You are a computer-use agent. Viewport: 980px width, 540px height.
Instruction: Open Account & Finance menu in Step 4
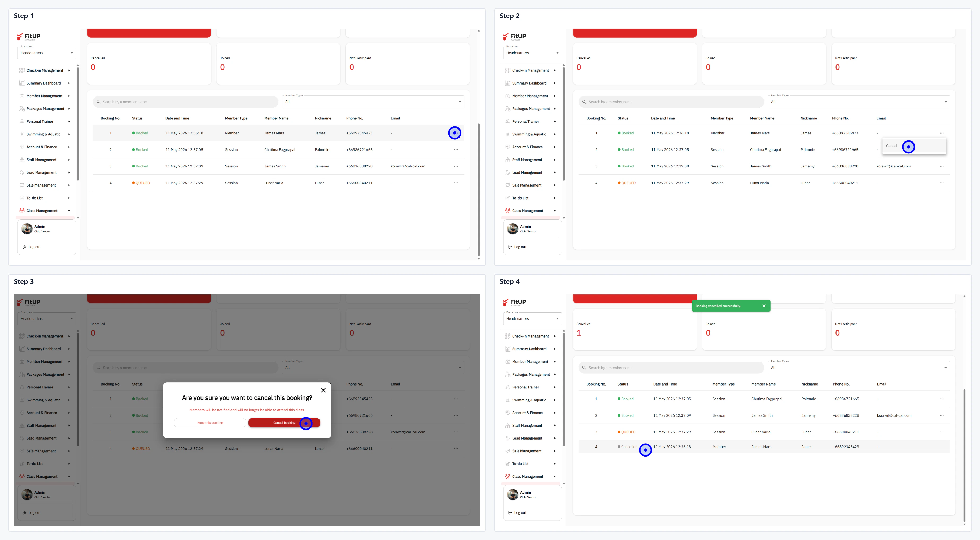point(531,413)
